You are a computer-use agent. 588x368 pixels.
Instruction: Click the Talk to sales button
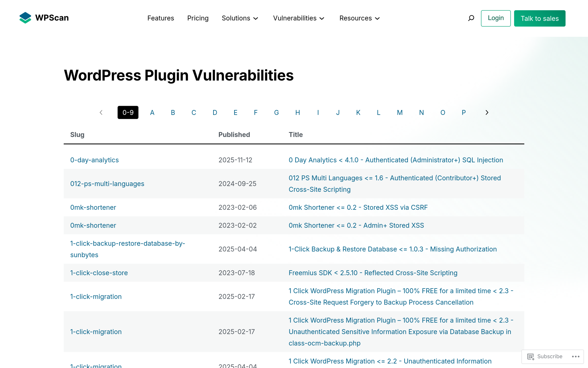[539, 18]
